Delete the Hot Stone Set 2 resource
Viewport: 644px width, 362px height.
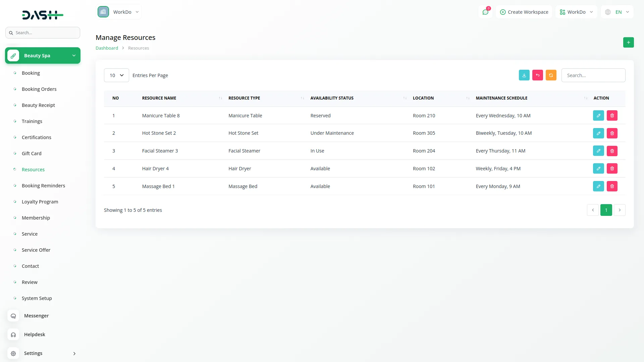pyautogui.click(x=612, y=133)
